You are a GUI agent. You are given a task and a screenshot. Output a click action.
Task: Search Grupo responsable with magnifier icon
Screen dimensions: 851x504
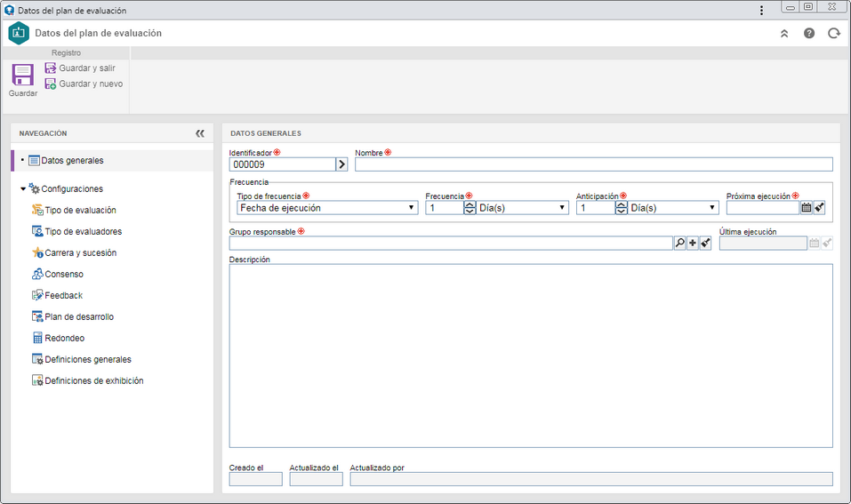tap(679, 243)
